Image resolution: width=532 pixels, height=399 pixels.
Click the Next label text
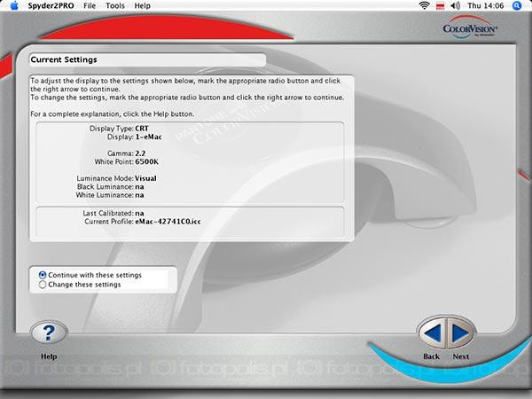pos(461,356)
